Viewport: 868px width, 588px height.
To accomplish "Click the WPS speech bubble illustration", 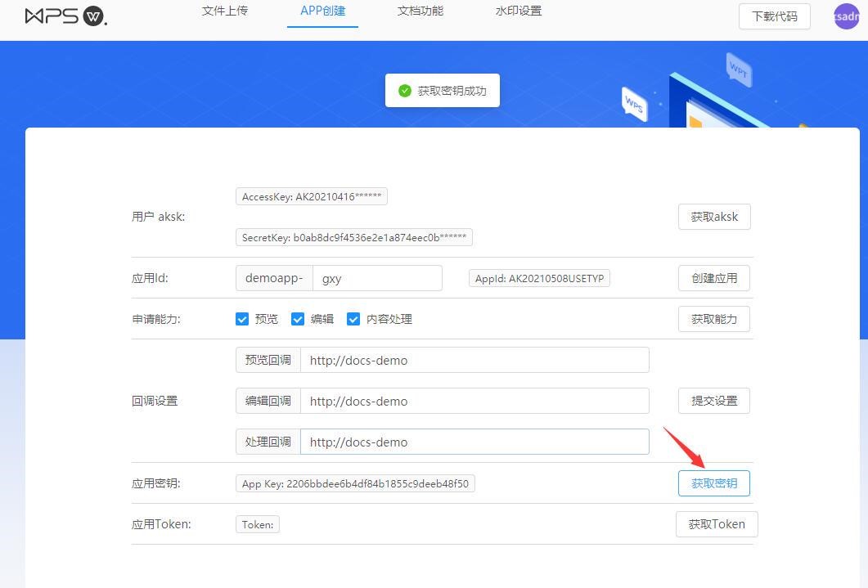I will pyautogui.click(x=634, y=105).
